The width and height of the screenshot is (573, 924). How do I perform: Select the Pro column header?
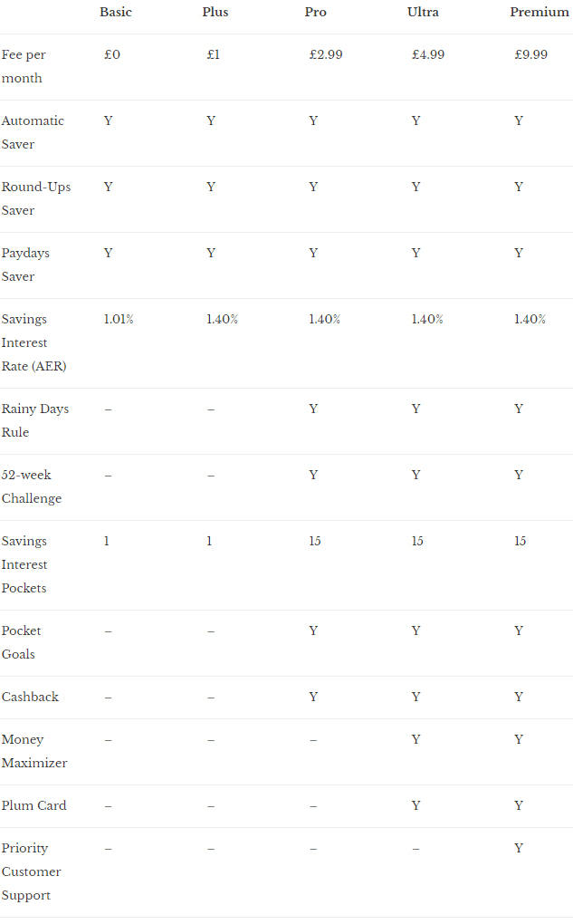[x=315, y=12]
